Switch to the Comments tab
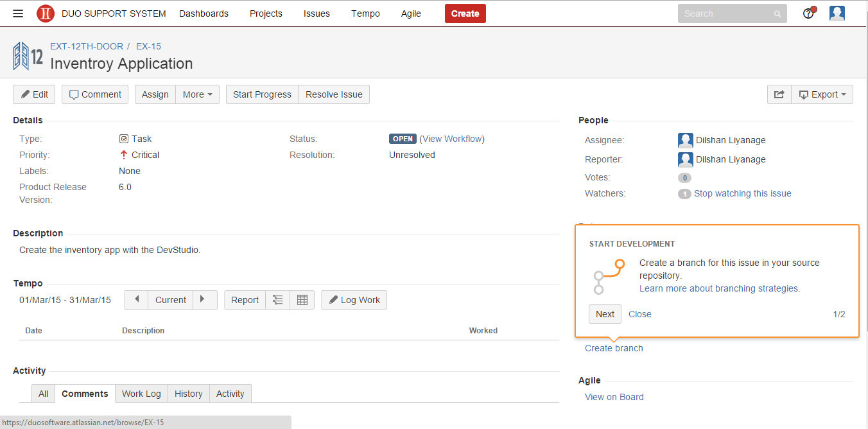 click(x=85, y=394)
